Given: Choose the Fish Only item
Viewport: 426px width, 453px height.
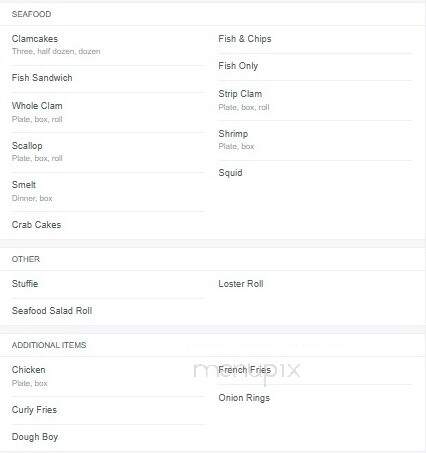Looking at the screenshot, I should click(238, 66).
